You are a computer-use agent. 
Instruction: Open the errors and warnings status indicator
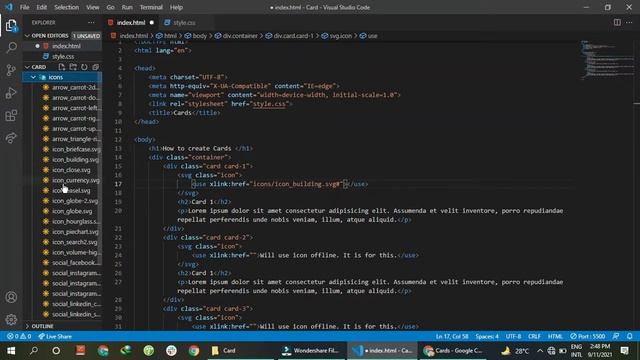pyautogui.click(x=19, y=336)
